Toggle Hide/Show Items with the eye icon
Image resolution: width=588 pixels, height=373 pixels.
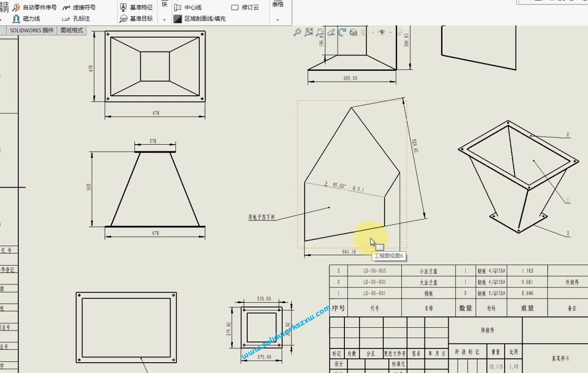pos(382,32)
